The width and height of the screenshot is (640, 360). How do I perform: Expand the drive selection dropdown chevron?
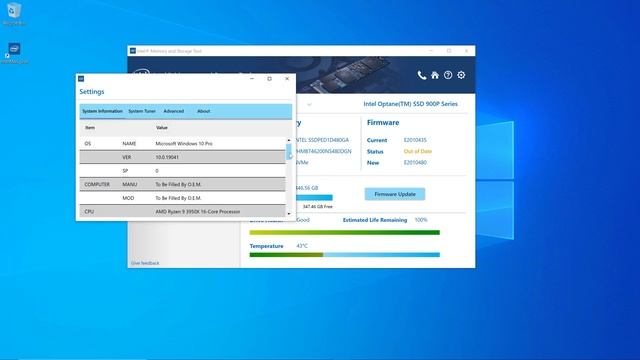309,104
